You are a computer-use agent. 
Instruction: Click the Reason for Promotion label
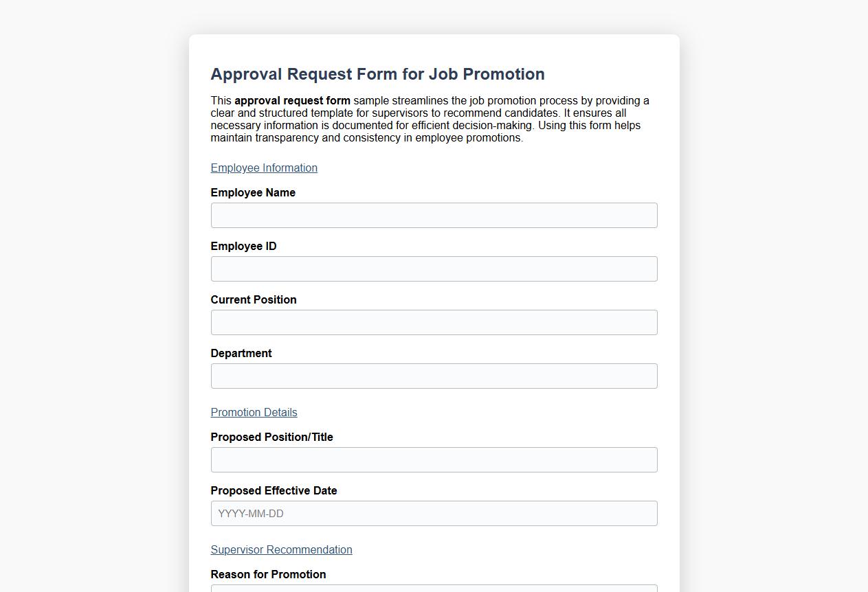click(268, 574)
